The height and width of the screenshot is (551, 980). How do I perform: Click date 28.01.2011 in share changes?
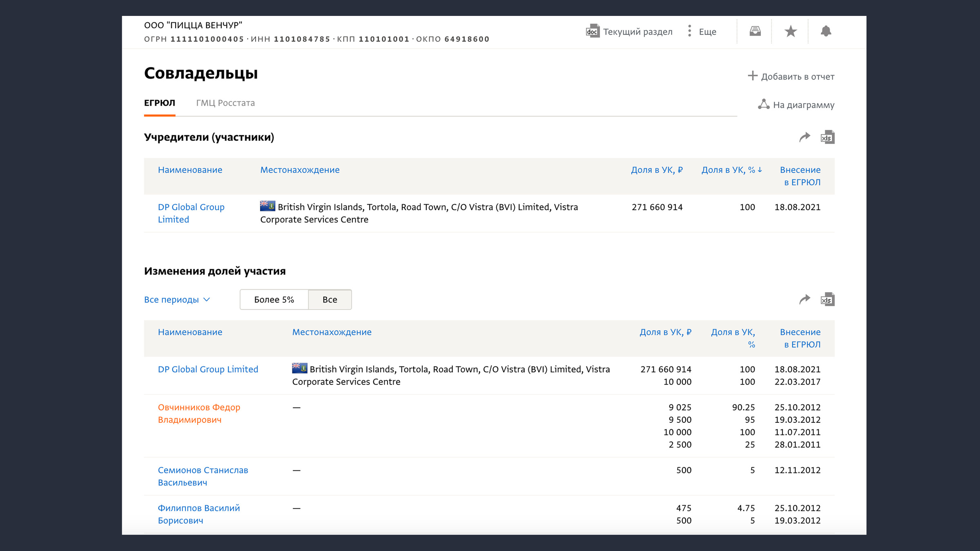coord(797,444)
